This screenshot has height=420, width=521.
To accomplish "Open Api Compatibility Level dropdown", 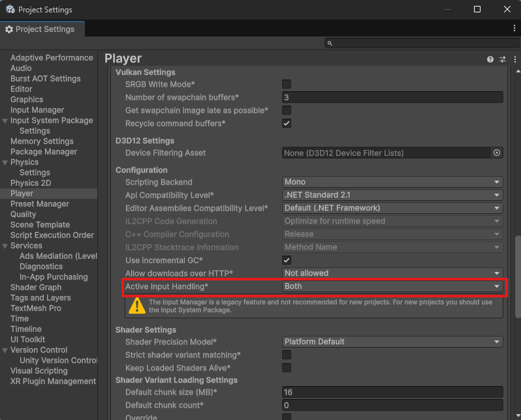I will coord(392,195).
